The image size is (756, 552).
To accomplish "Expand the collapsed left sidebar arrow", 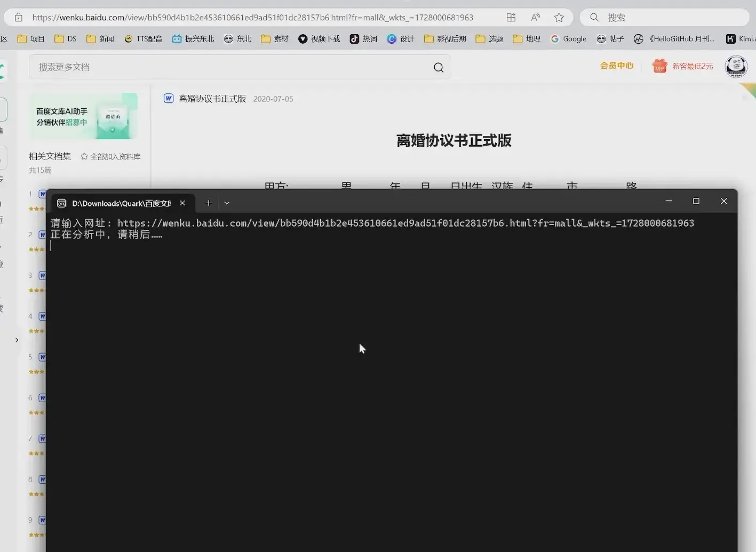I will pyautogui.click(x=17, y=340).
